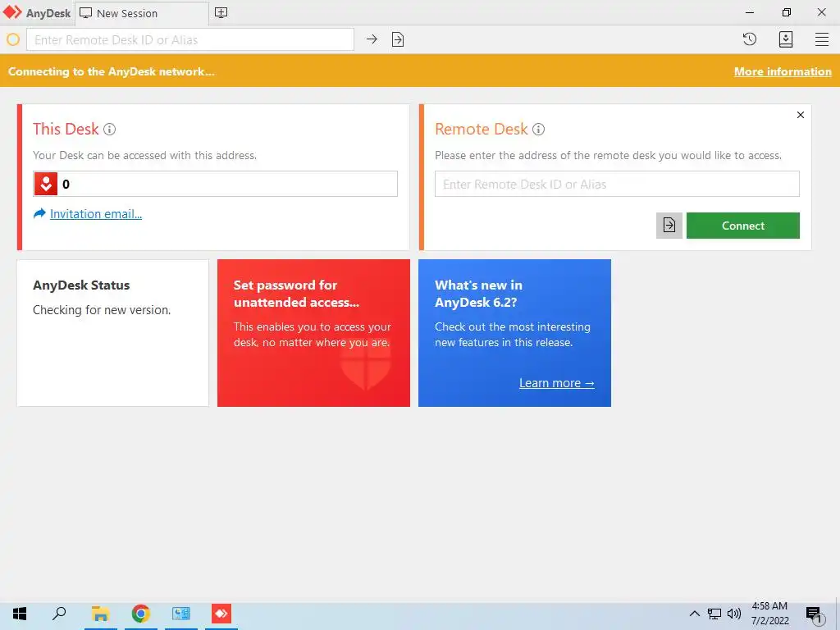Click the Connecting to the AnyDesk network banner text
840x630 pixels.
point(112,71)
